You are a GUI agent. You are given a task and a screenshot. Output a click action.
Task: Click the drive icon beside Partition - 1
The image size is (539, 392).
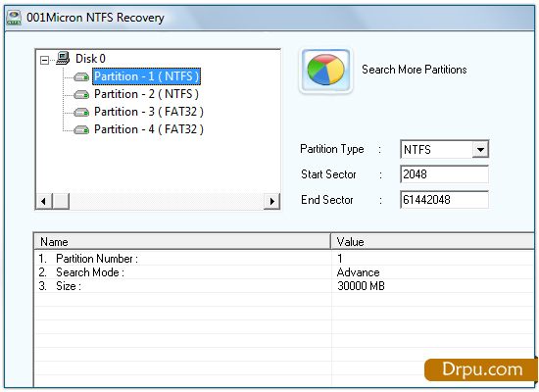(81, 77)
